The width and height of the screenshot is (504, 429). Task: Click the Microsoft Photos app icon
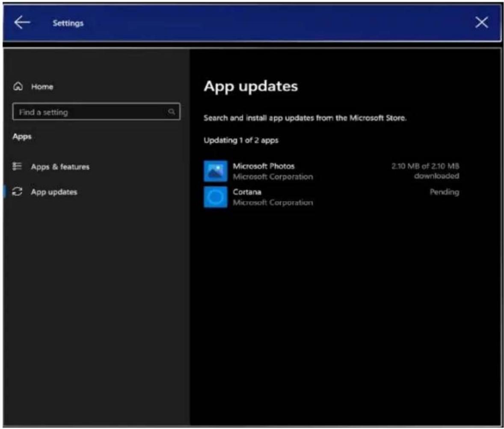point(215,171)
